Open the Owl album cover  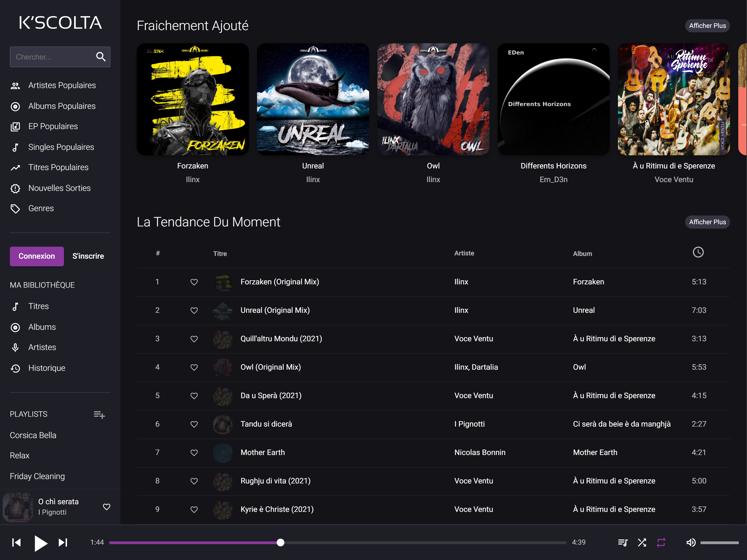pyautogui.click(x=433, y=99)
